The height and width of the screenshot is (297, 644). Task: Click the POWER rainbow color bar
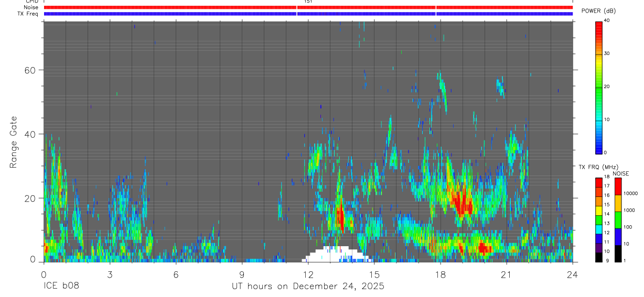(599, 87)
